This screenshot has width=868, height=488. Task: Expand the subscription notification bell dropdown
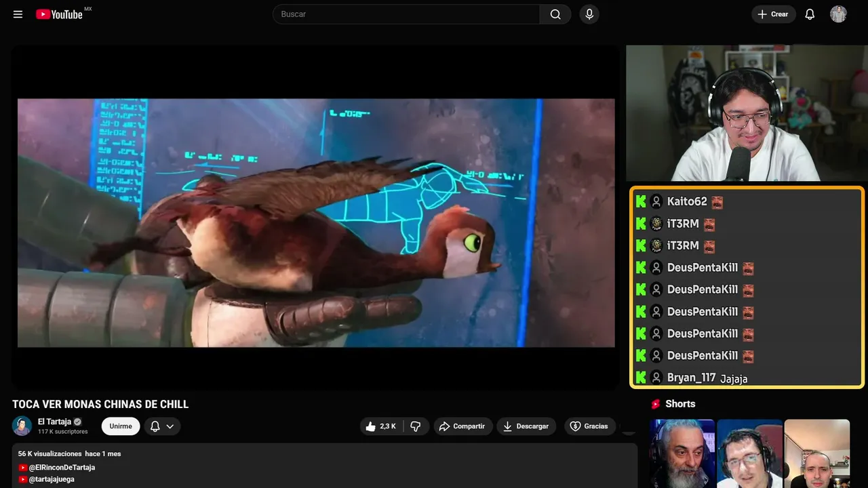coord(162,426)
